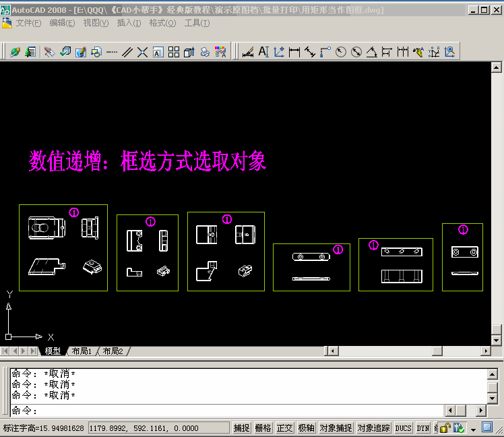Click the copy shapes toolbar icon
Viewport: 504px width, 437px height.
(x=96, y=52)
